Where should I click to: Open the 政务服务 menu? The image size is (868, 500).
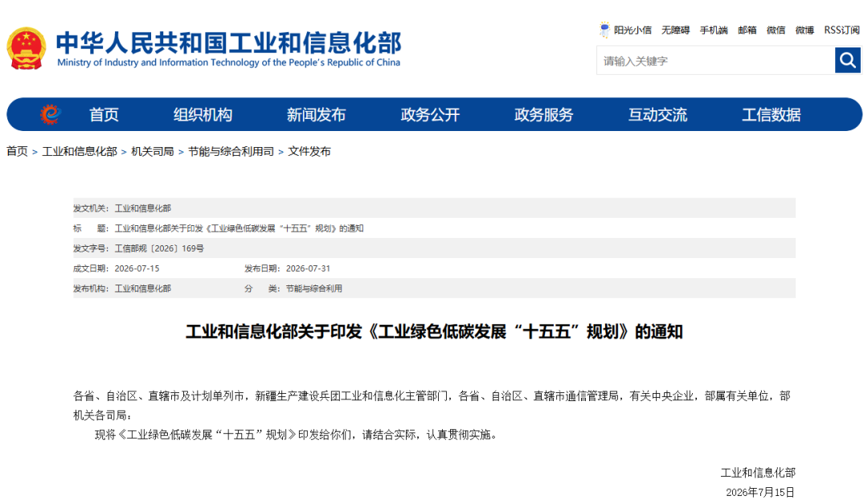click(543, 115)
